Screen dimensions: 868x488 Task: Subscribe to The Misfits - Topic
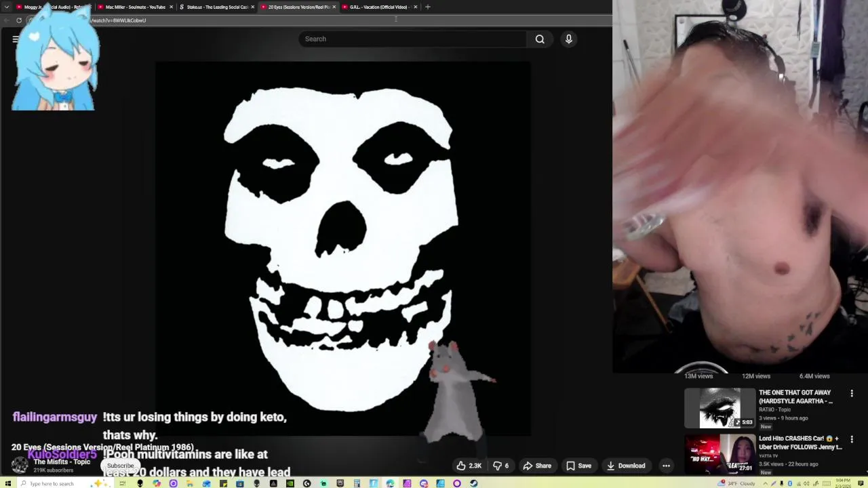120,466
